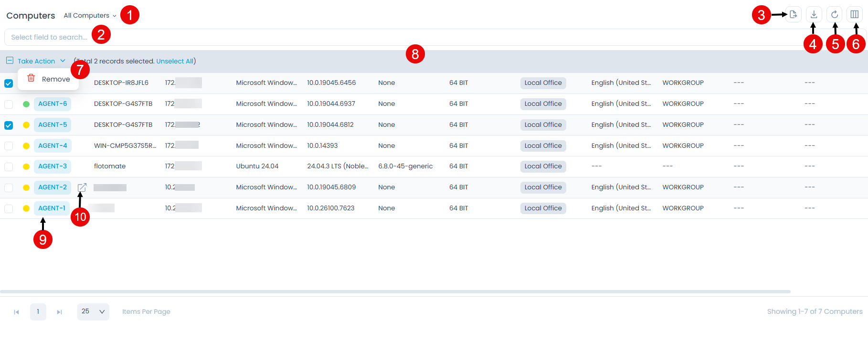
Task: Tick the checkbox for AGENT-3 row
Action: coord(9,166)
